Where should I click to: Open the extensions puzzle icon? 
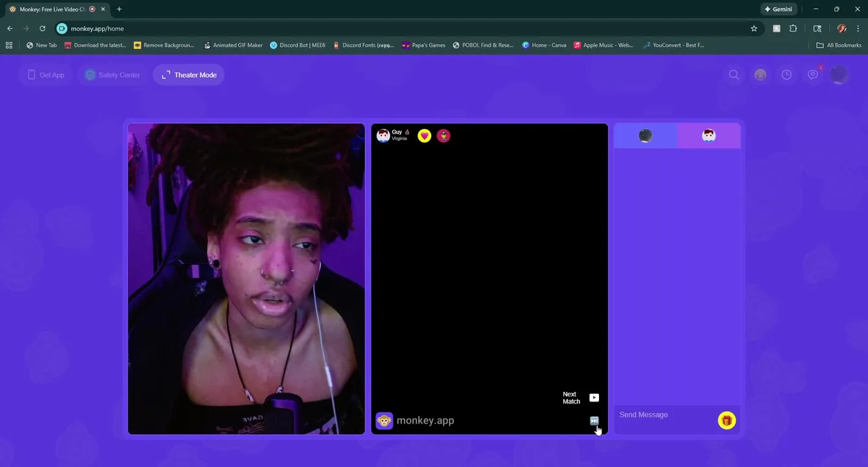click(793, 29)
